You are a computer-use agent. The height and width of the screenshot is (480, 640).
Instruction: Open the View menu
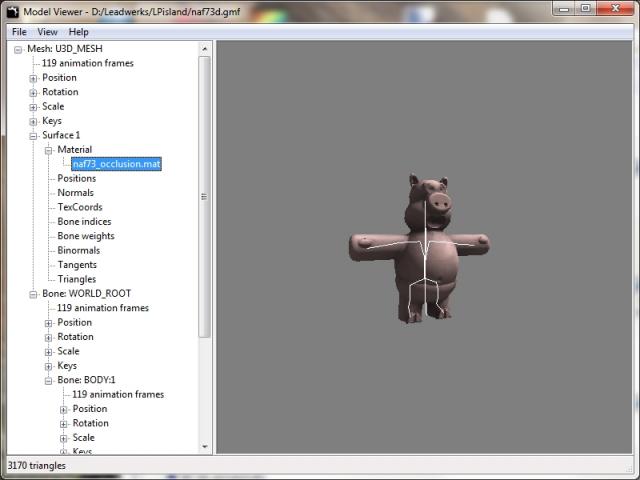click(x=47, y=32)
